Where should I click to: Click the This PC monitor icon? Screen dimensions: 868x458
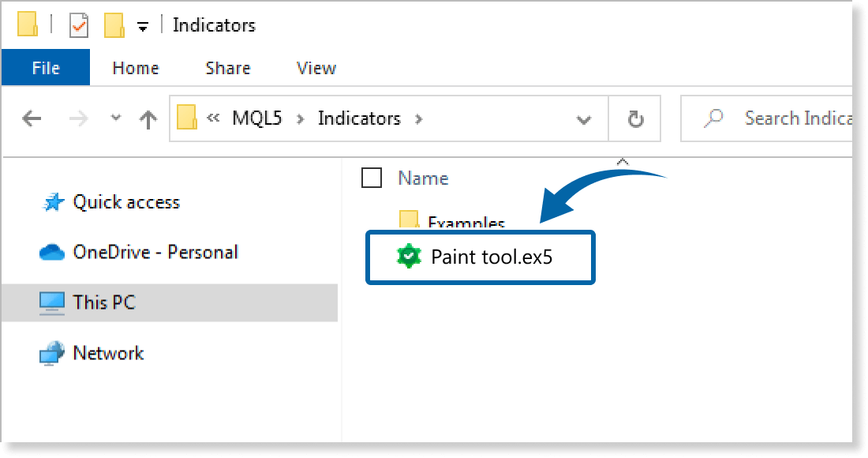click(52, 302)
